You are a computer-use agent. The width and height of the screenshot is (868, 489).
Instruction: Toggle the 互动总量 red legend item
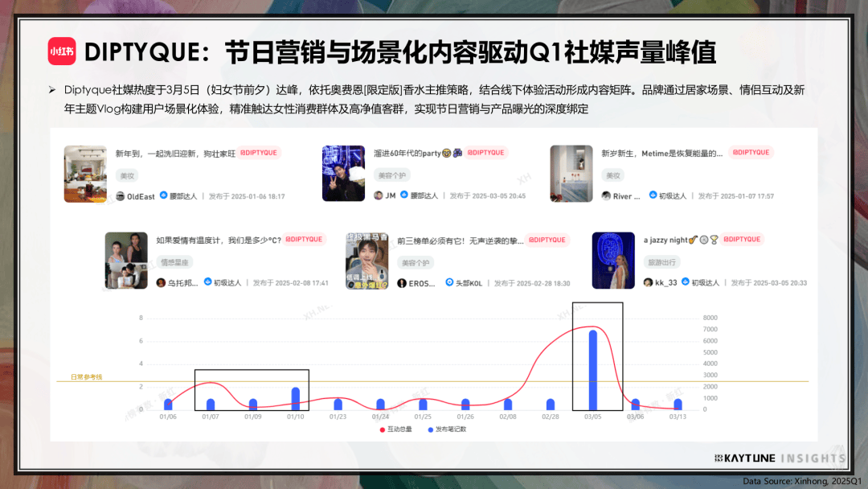pos(395,429)
